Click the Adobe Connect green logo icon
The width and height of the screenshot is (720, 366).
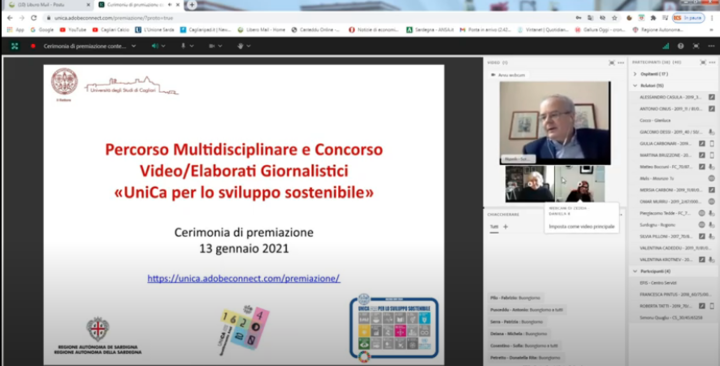click(x=15, y=46)
